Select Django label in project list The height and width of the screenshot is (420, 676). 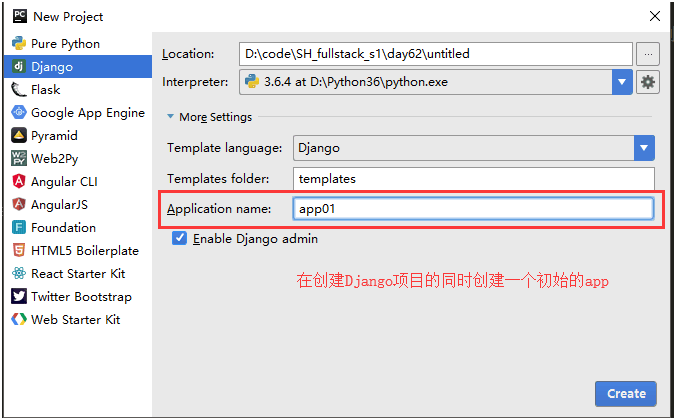pos(52,67)
